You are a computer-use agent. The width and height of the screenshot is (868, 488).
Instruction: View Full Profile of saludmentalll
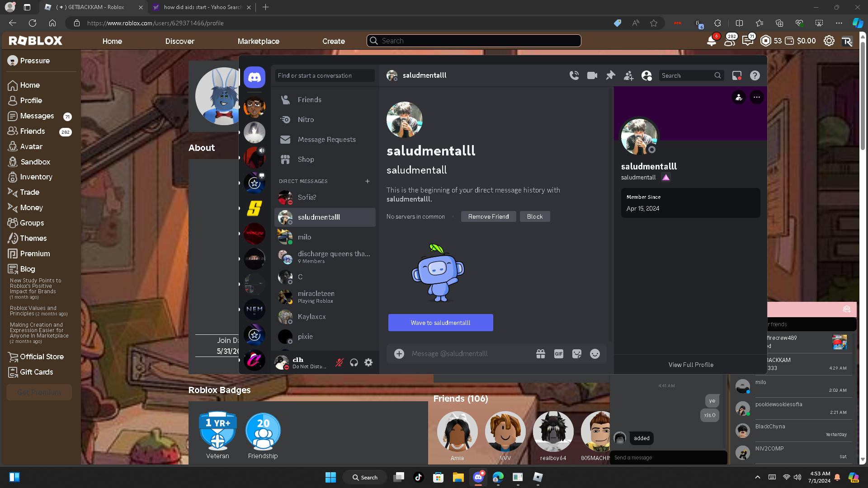691,365
